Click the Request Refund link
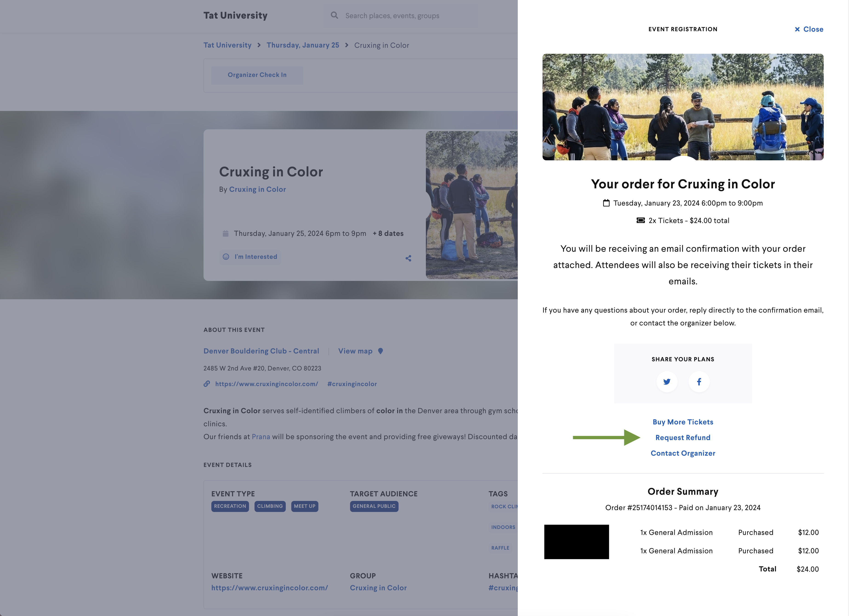This screenshot has height=616, width=849. click(x=682, y=437)
